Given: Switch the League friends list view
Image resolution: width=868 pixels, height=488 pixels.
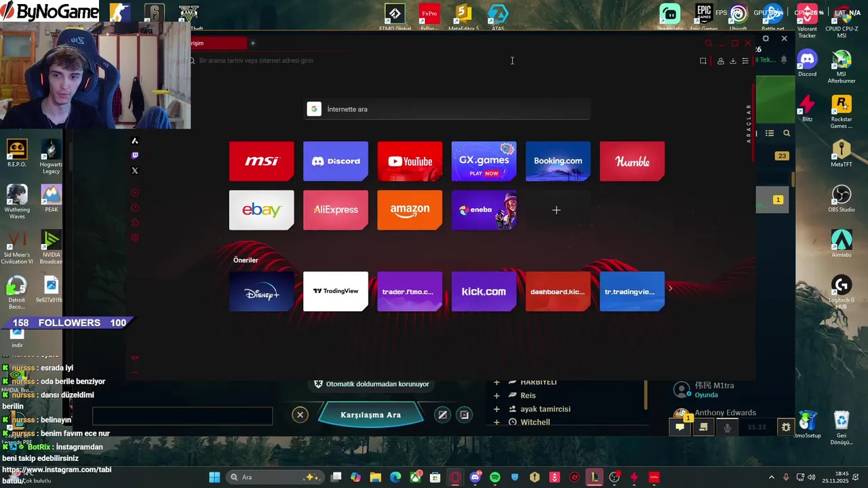Looking at the screenshot, I should point(770,134).
